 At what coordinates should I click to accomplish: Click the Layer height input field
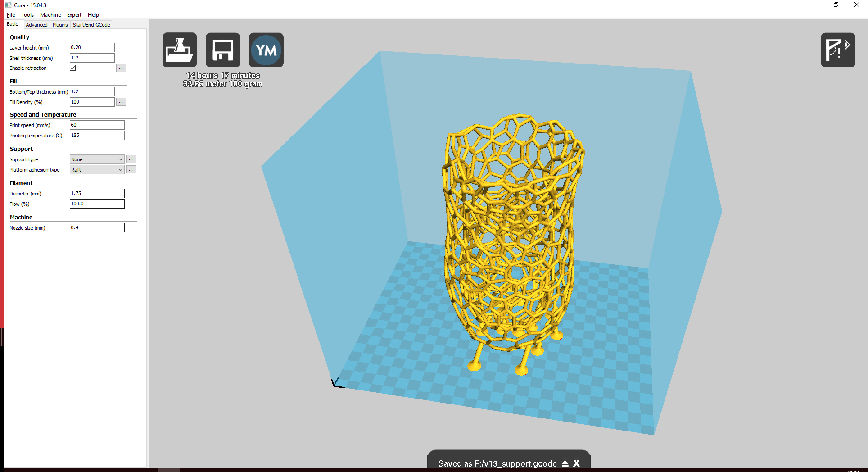(x=92, y=47)
